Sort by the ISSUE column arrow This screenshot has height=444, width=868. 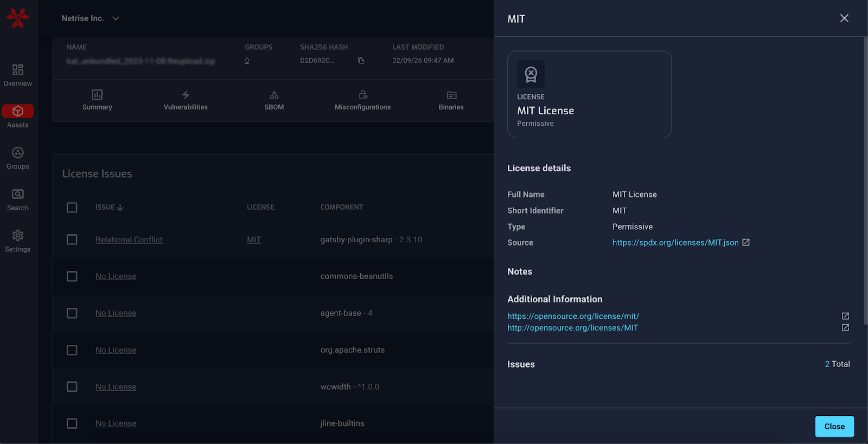coord(120,208)
